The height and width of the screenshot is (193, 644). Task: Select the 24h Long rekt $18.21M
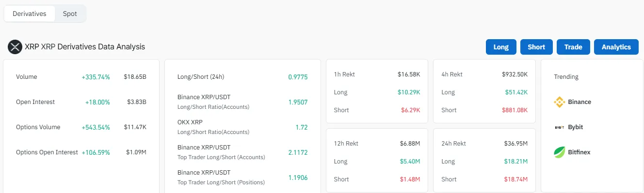(516, 162)
